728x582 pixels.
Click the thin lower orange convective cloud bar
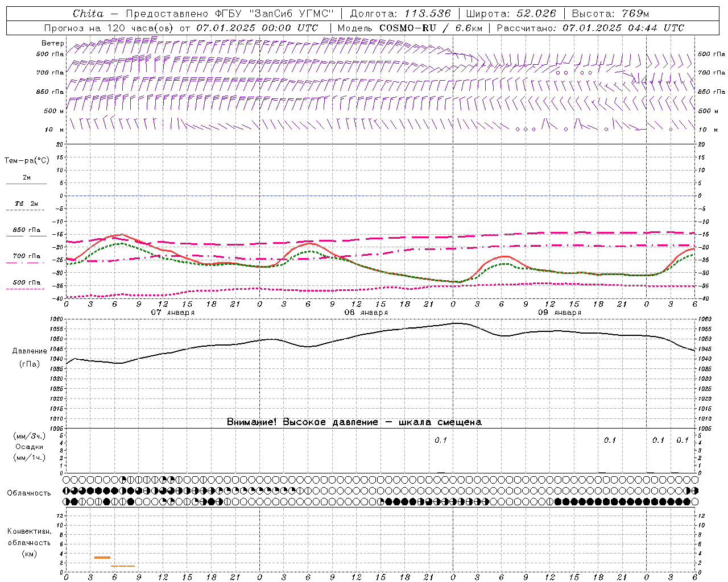point(123,566)
